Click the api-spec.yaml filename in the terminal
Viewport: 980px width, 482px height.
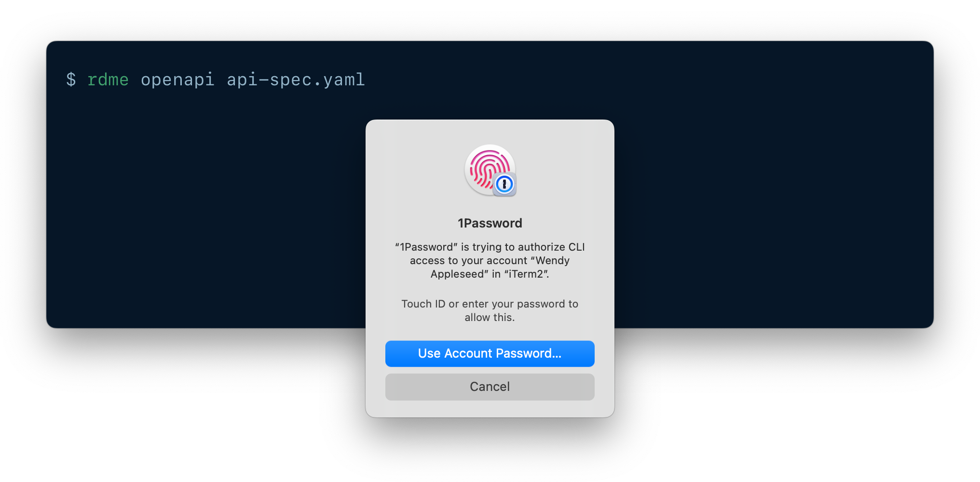(x=295, y=80)
